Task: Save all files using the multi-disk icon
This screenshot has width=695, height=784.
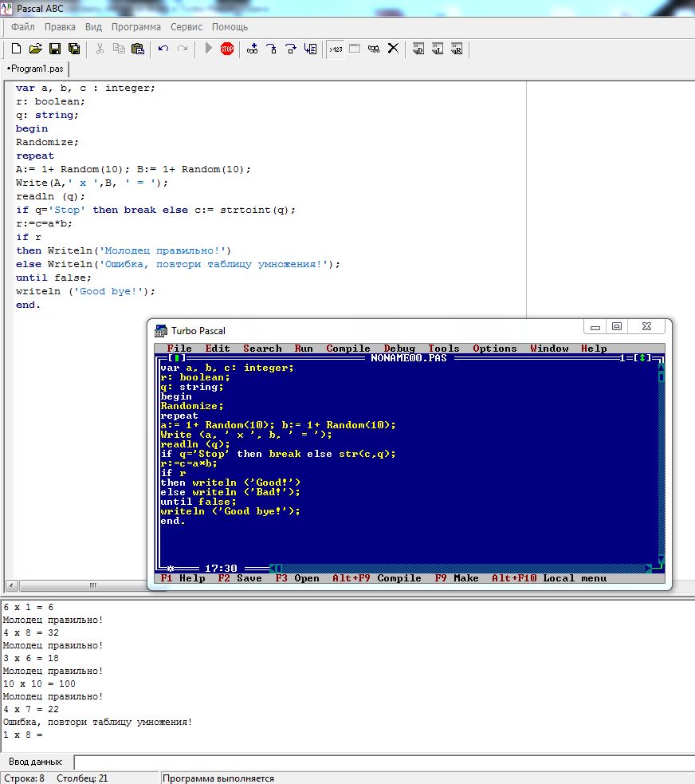Action: point(74,49)
